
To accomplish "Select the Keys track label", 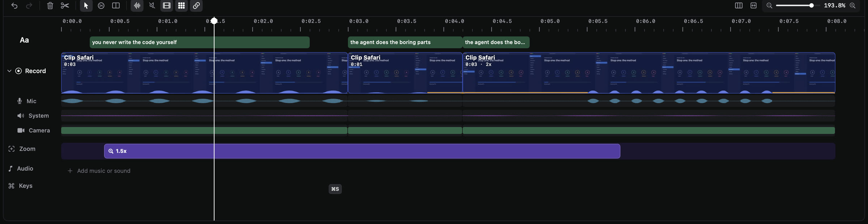I will 25,186.
